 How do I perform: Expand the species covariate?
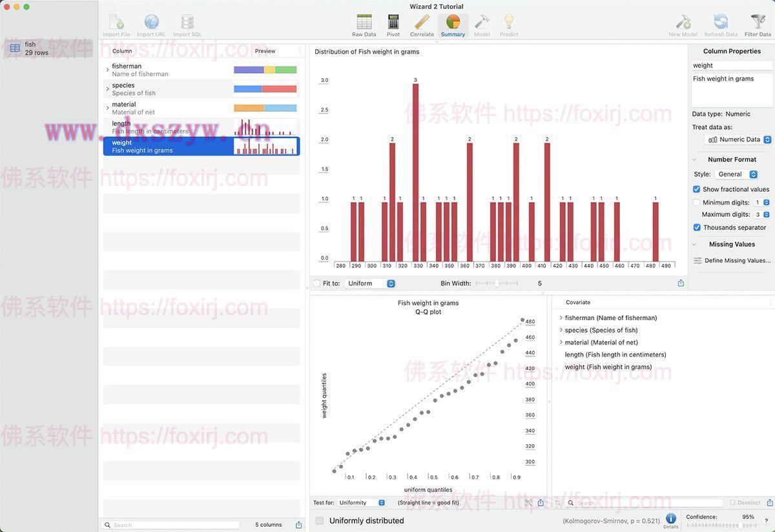coord(561,330)
